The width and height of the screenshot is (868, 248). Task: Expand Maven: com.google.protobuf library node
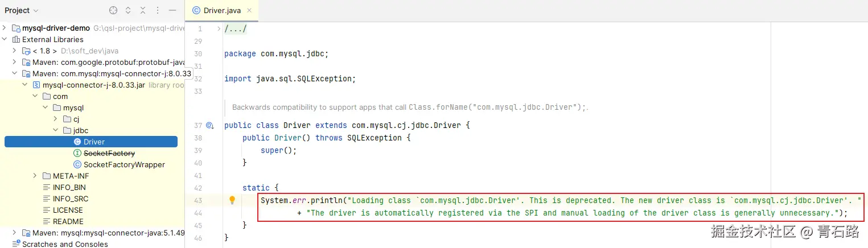(15, 62)
